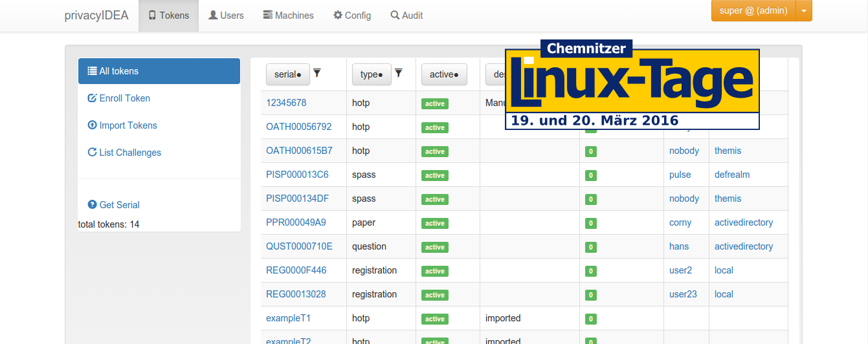Sort by the serial column button

[x=288, y=74]
